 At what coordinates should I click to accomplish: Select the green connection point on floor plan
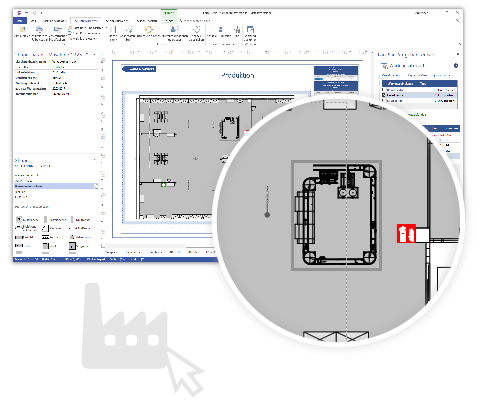[164, 185]
